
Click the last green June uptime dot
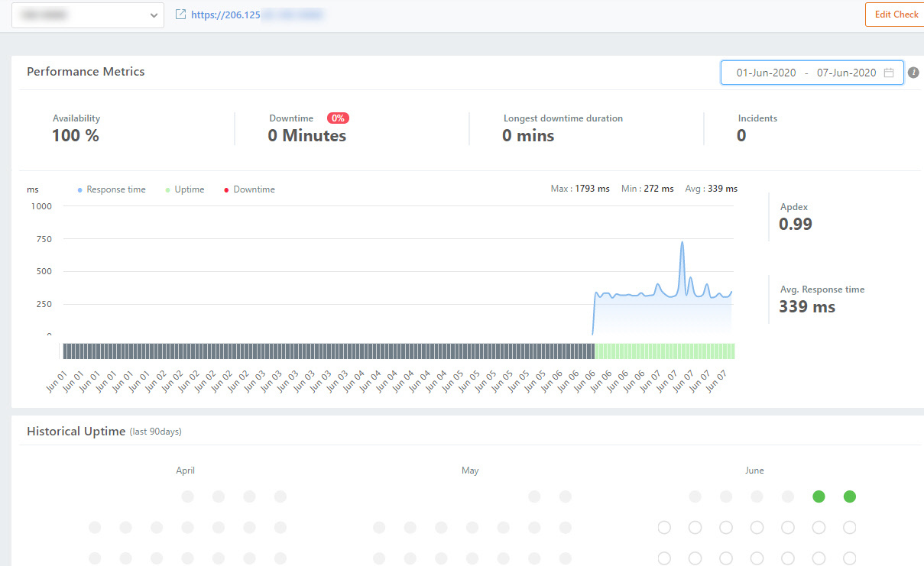[x=849, y=496]
